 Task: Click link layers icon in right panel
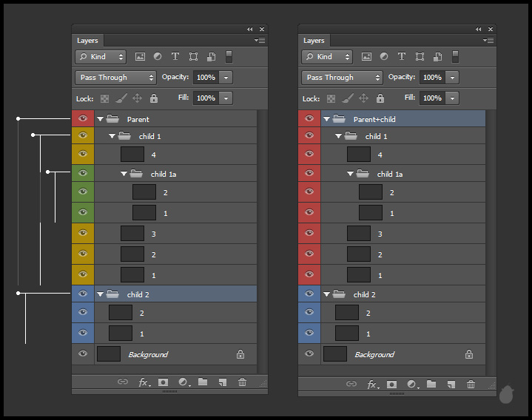coord(351,384)
